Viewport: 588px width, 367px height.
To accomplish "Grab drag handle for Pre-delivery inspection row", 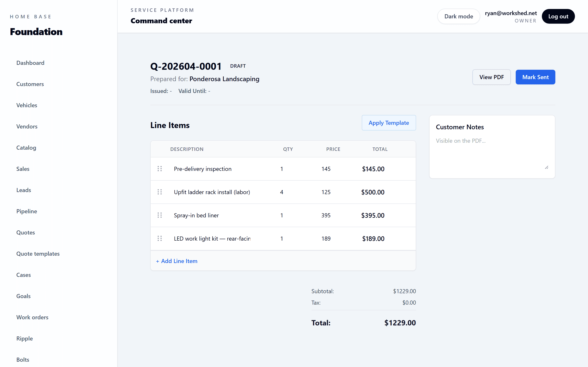I will [x=160, y=169].
